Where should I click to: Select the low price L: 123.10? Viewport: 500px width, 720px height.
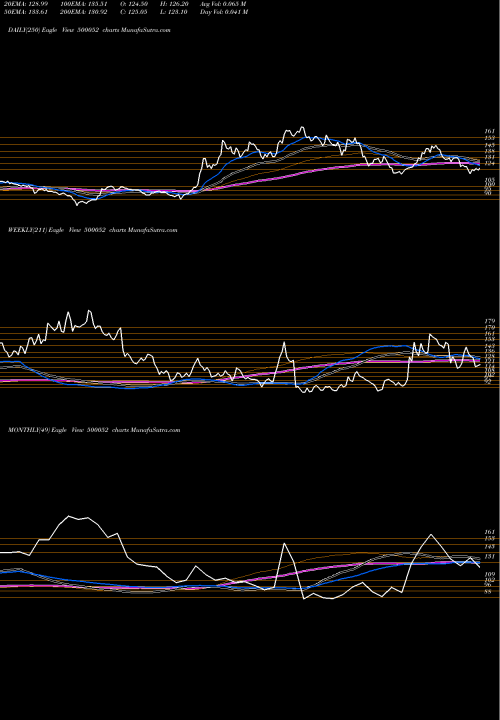(174, 12)
